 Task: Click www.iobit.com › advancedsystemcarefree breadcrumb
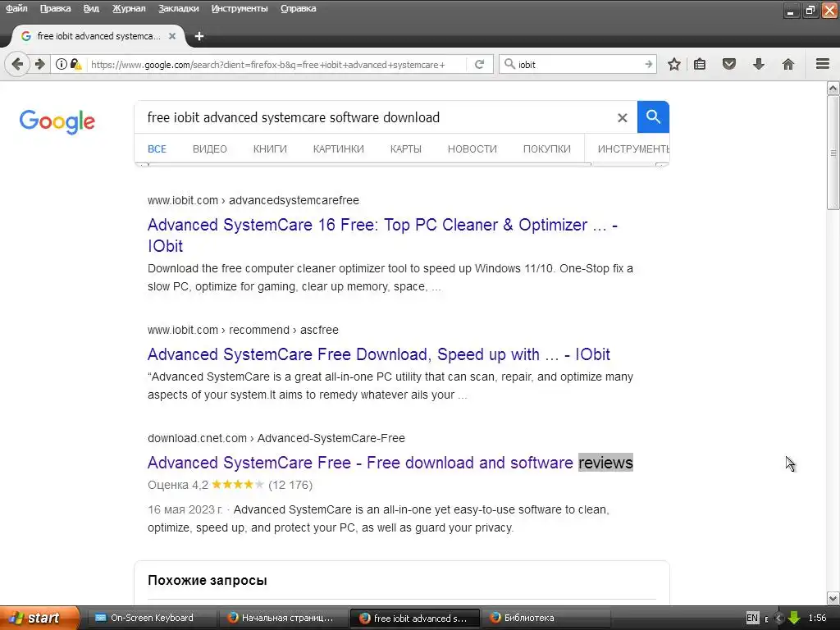coord(253,200)
